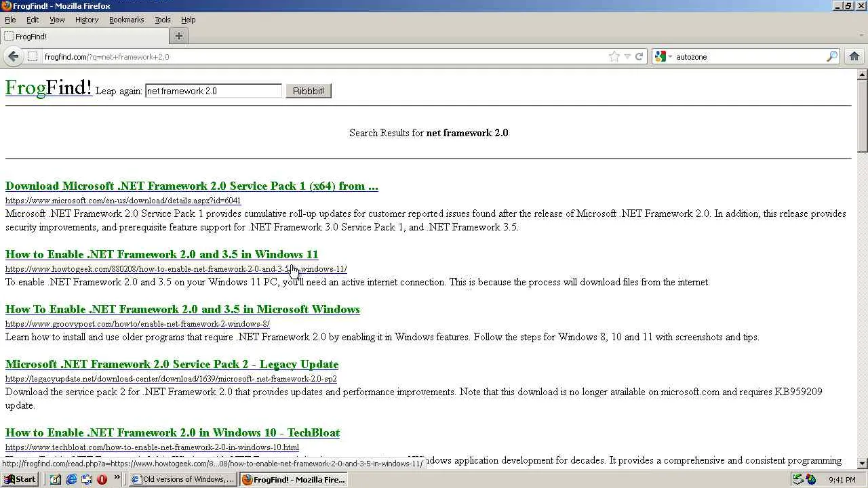Click the Show Desktop Quick Launch icon
This screenshot has height=488, width=868.
coord(87,479)
